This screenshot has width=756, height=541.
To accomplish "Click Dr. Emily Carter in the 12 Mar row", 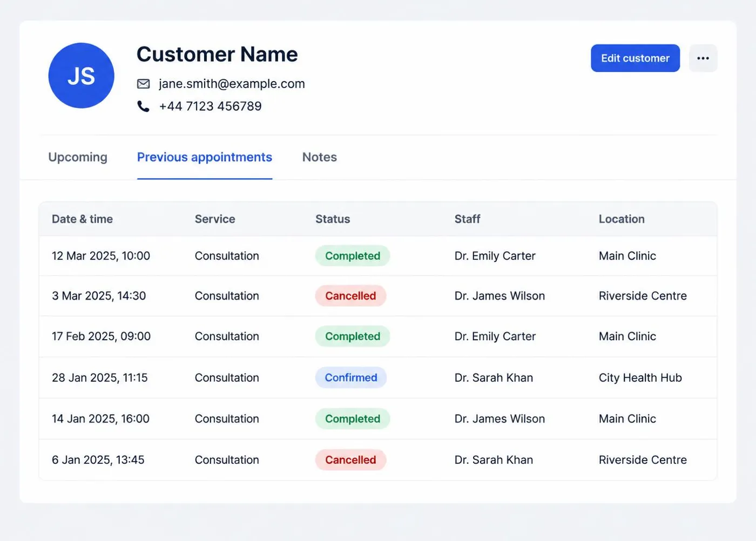I will pos(495,256).
